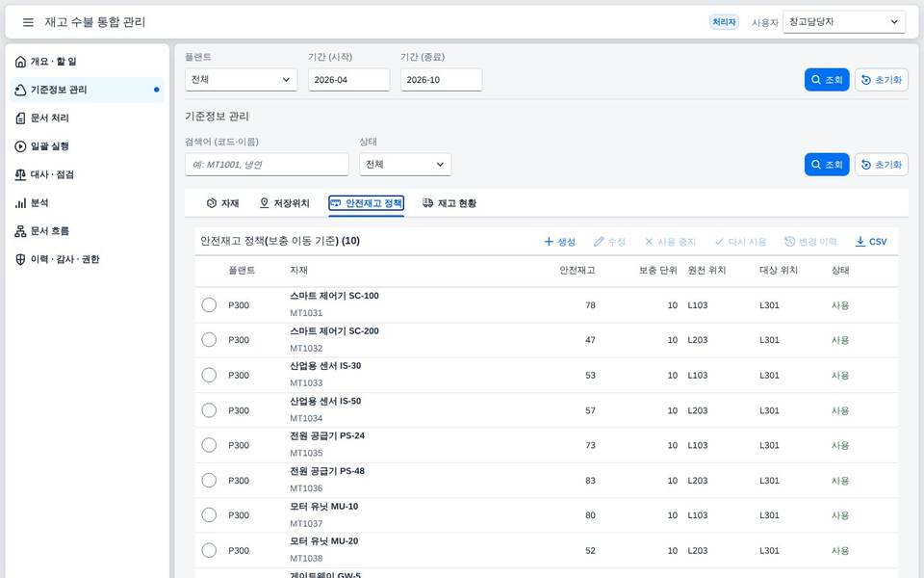Click the top 초기화 reset button
This screenshot has width=924, height=578.
[x=882, y=80]
